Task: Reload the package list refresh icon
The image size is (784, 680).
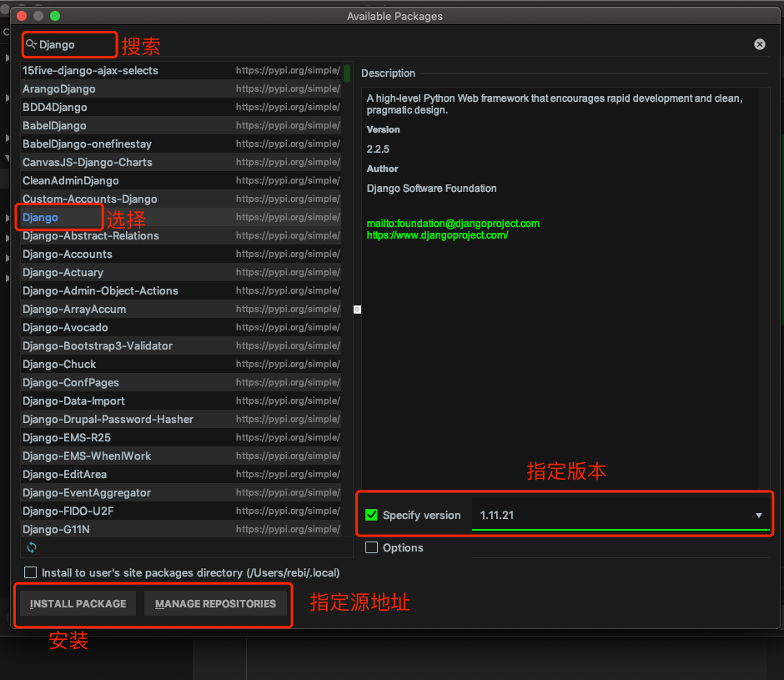Action: [x=32, y=547]
